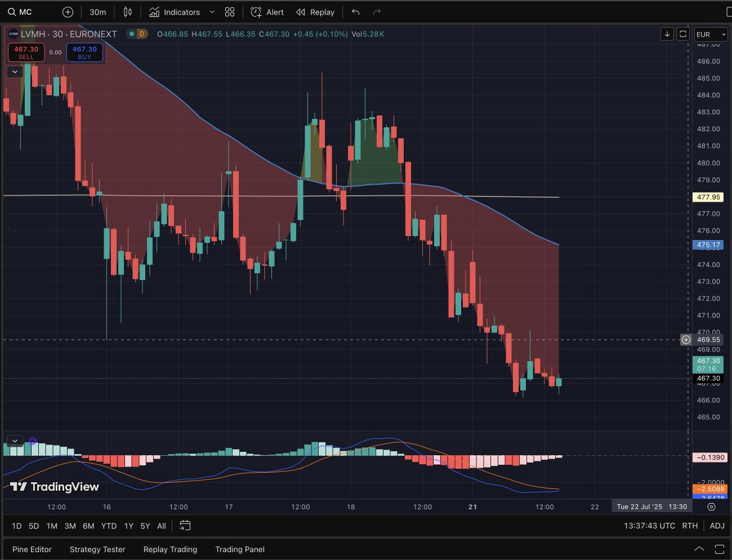This screenshot has width=732, height=560.
Task: Click the Tue 22 Jul '25 13:30 label
Action: tap(652, 507)
